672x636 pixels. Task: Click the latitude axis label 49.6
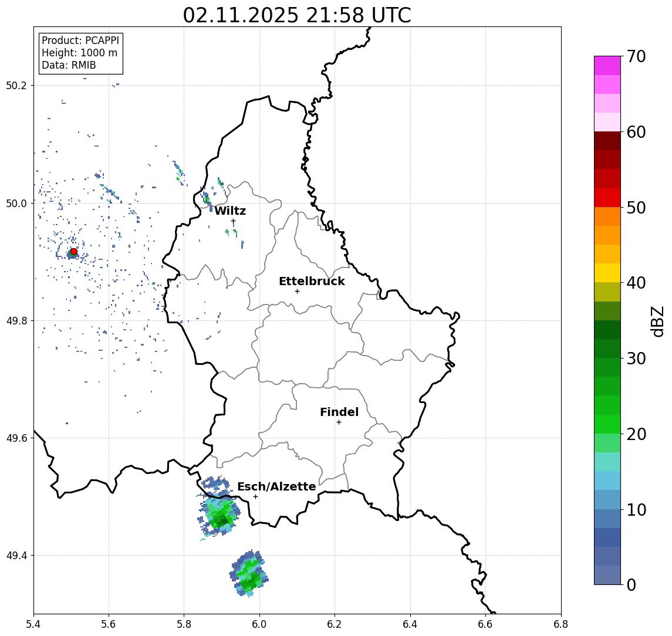pyautogui.click(x=16, y=438)
